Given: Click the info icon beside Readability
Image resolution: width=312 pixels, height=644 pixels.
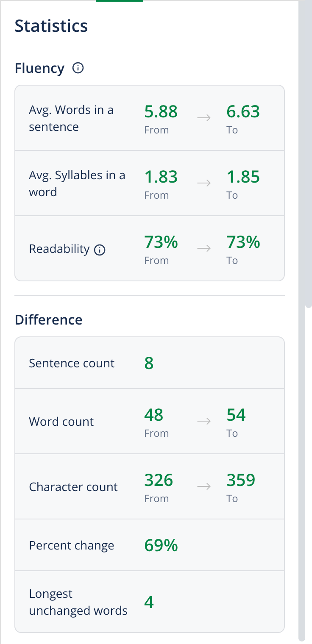Looking at the screenshot, I should (x=99, y=250).
